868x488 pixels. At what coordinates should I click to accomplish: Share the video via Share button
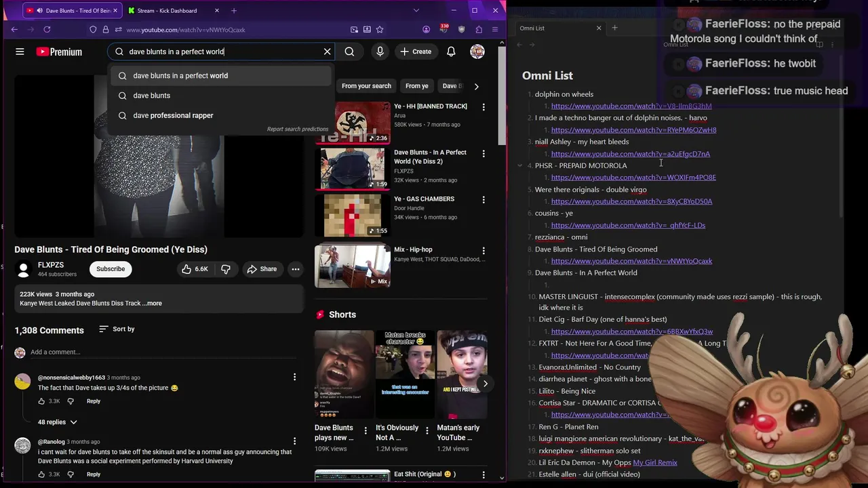click(262, 269)
